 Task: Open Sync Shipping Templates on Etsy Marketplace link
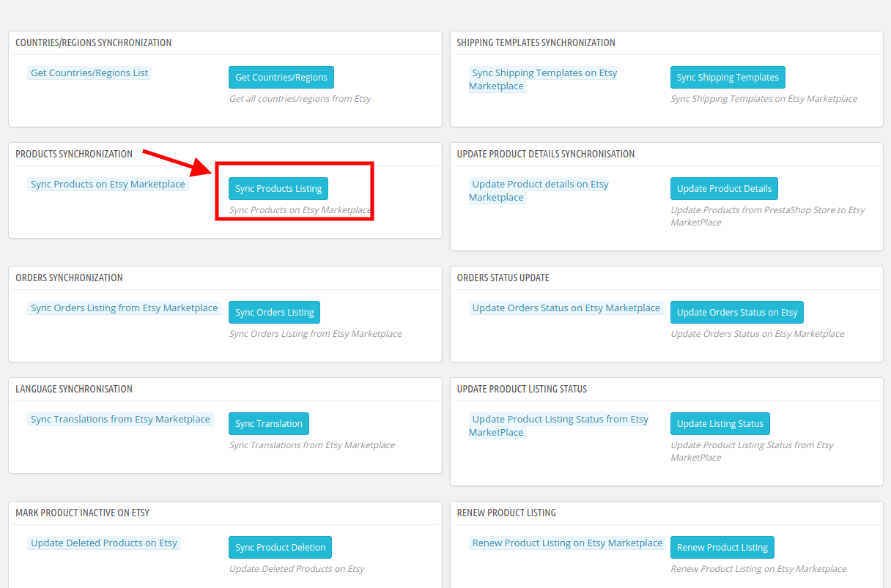pyautogui.click(x=543, y=80)
